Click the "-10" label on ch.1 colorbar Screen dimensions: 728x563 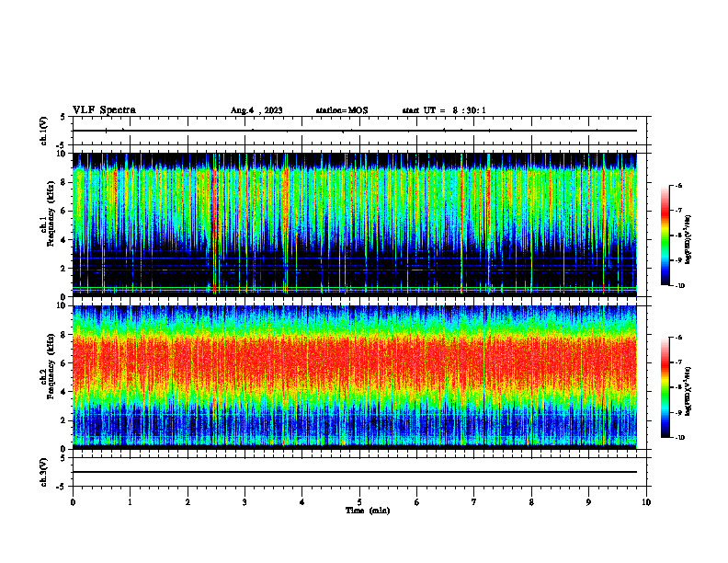679,286
